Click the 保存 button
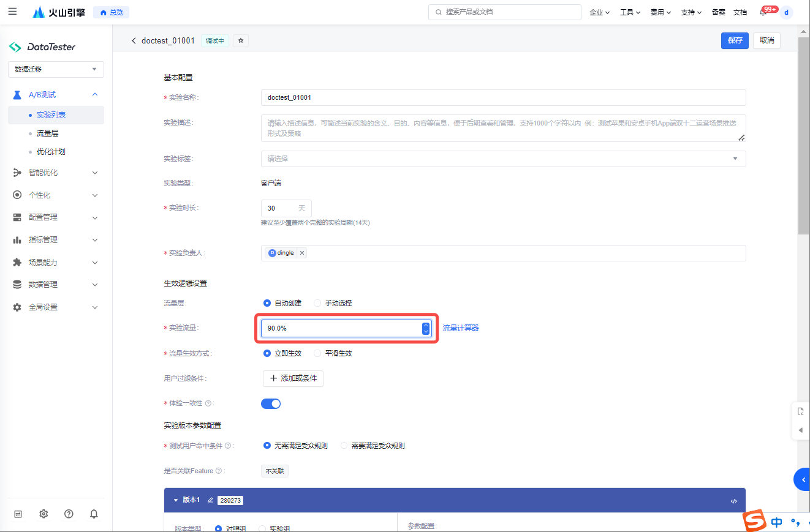The height and width of the screenshot is (532, 810). tap(735, 40)
